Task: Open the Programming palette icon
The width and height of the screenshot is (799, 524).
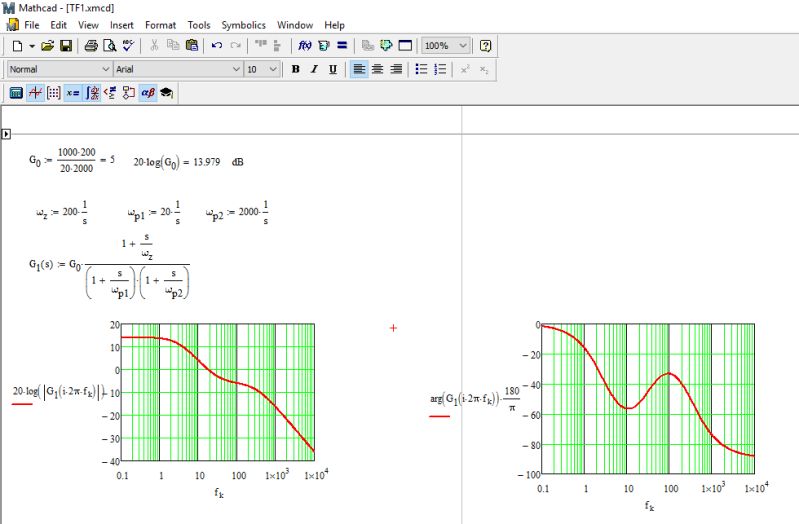Action: click(x=128, y=93)
